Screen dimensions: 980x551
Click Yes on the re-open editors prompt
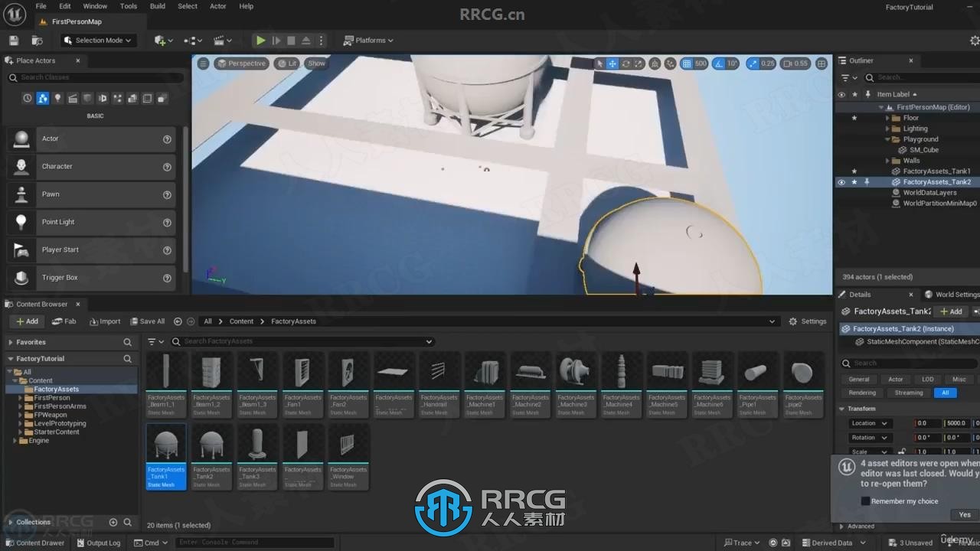click(964, 515)
